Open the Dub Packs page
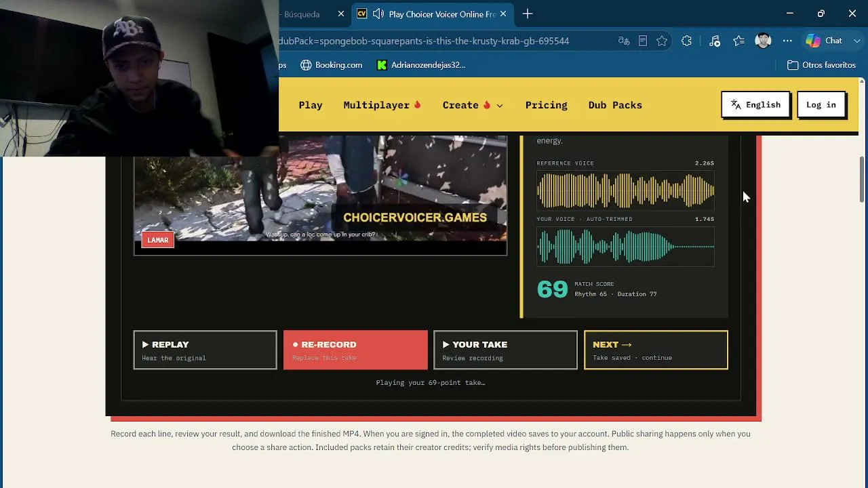 pos(615,105)
